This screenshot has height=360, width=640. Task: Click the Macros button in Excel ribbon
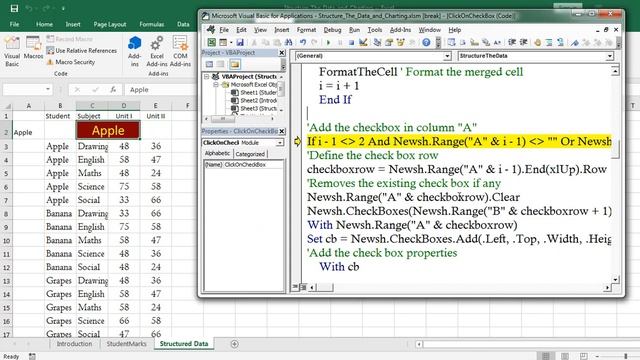[33, 48]
